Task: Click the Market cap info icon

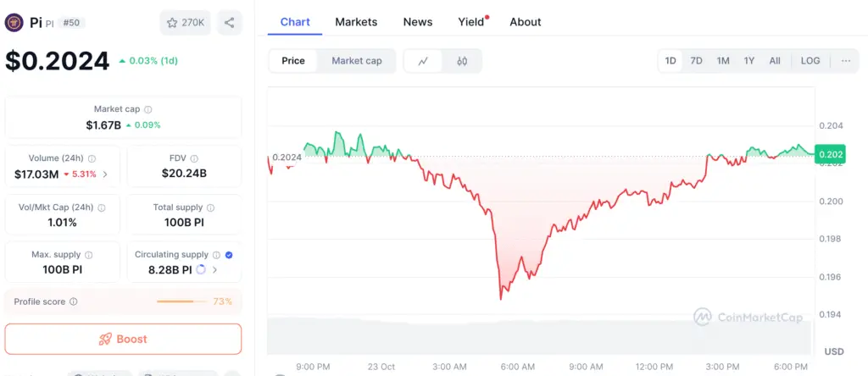Action: tap(148, 109)
